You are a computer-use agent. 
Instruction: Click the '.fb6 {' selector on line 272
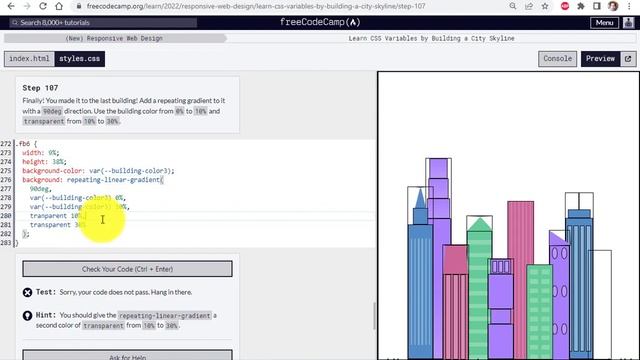pyautogui.click(x=27, y=144)
